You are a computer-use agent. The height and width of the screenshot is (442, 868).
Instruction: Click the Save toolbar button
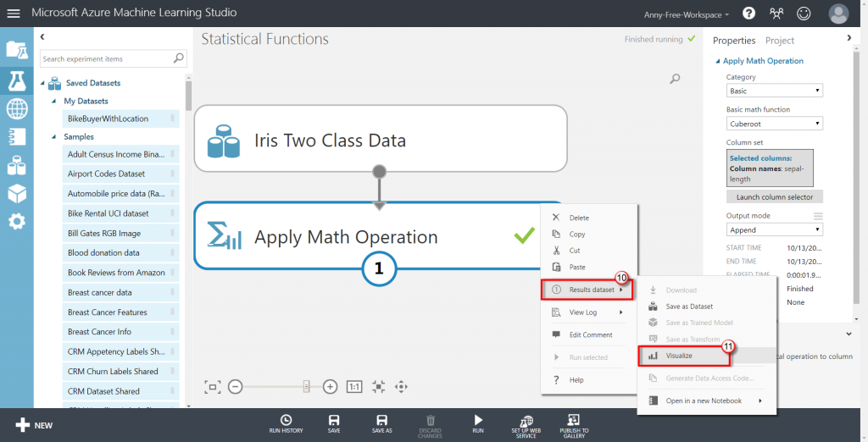(x=334, y=424)
